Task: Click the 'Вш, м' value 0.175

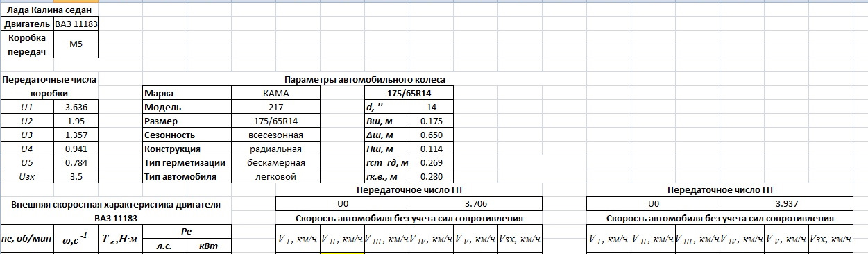Action: [x=431, y=121]
